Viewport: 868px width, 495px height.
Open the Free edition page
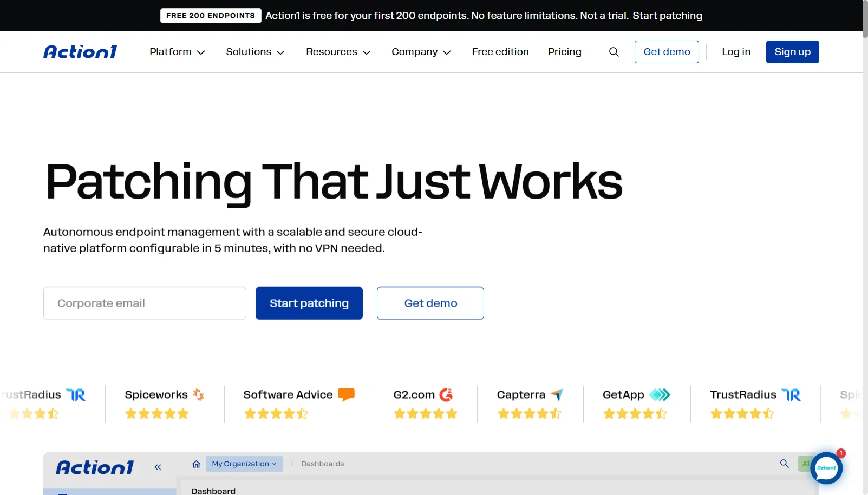tap(500, 52)
